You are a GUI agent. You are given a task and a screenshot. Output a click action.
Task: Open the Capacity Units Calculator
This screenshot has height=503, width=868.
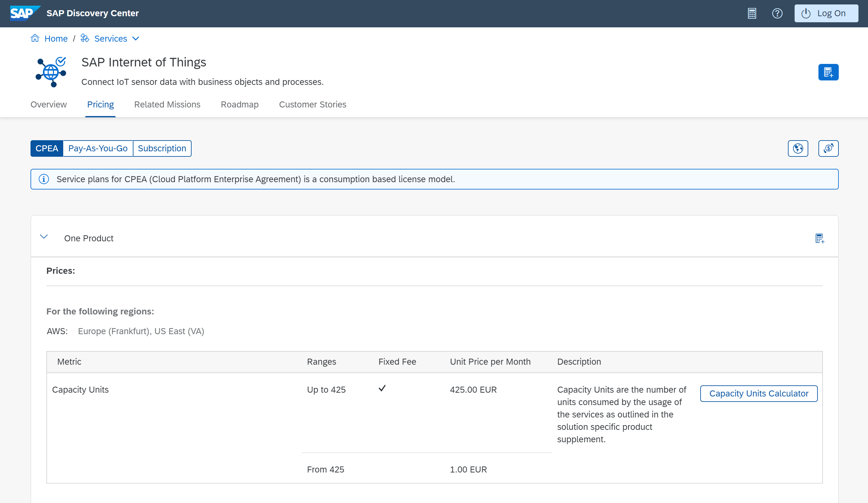point(758,393)
